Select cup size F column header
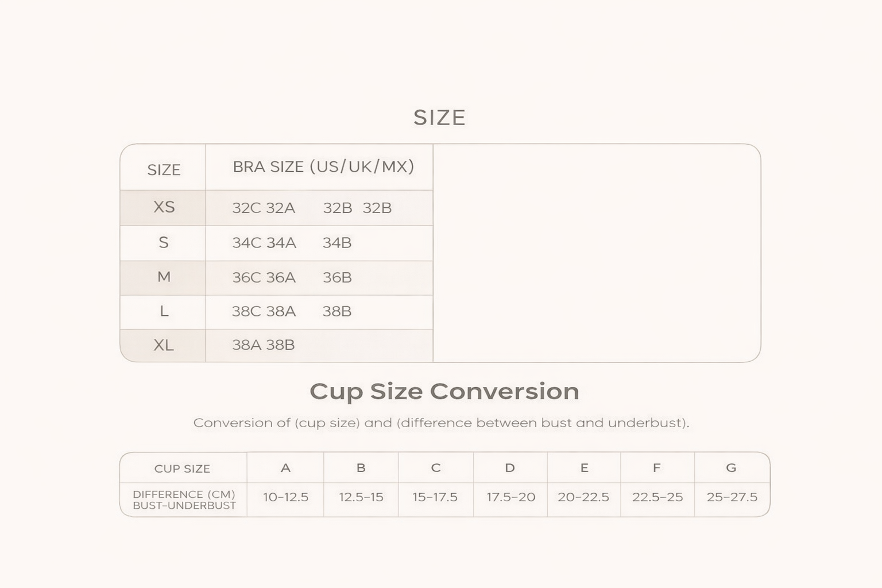This screenshot has height=588, width=882. [656, 468]
